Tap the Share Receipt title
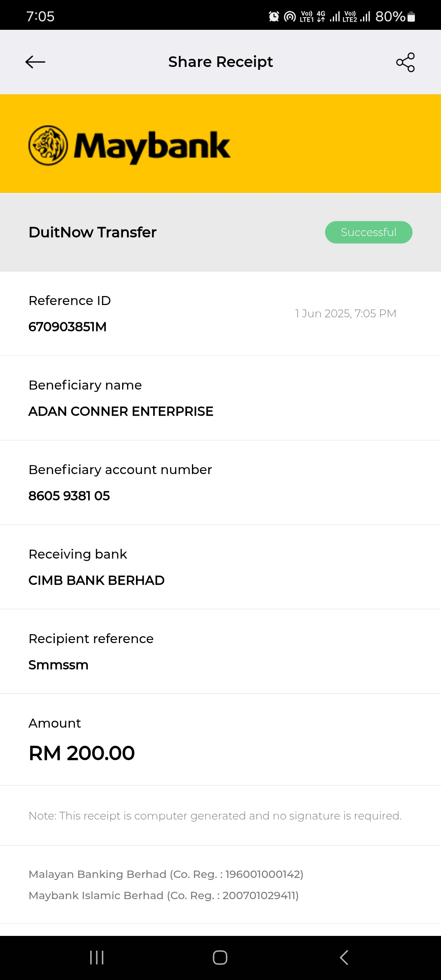This screenshot has width=441, height=980. (220, 62)
